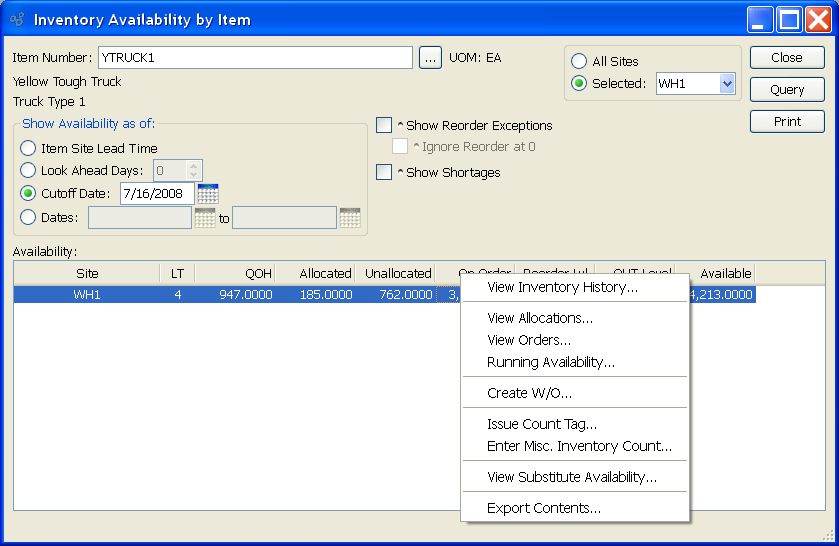Open the Cutoff Date calendar picker icon
The image size is (839, 546).
[x=208, y=193]
